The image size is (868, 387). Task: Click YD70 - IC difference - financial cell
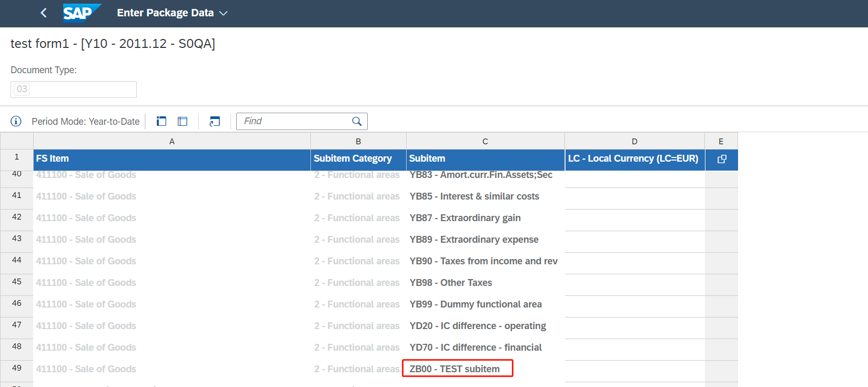(x=486, y=349)
